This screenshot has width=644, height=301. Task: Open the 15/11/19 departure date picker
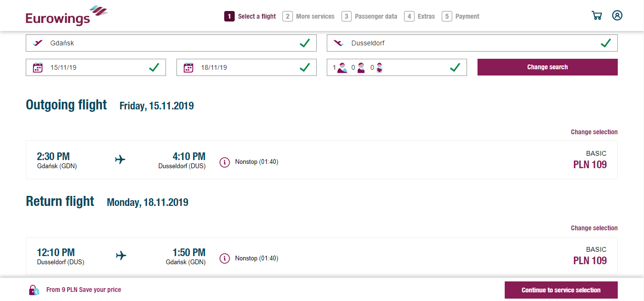coord(96,67)
